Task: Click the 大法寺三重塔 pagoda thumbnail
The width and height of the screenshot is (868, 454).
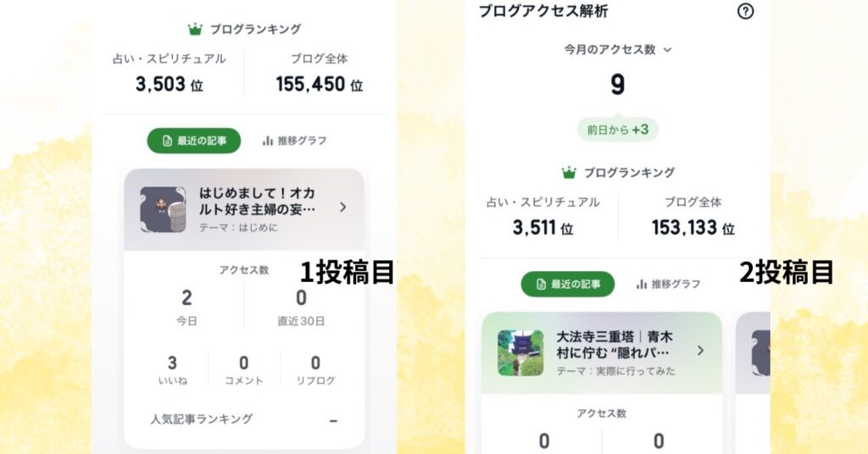Action: coord(520,353)
